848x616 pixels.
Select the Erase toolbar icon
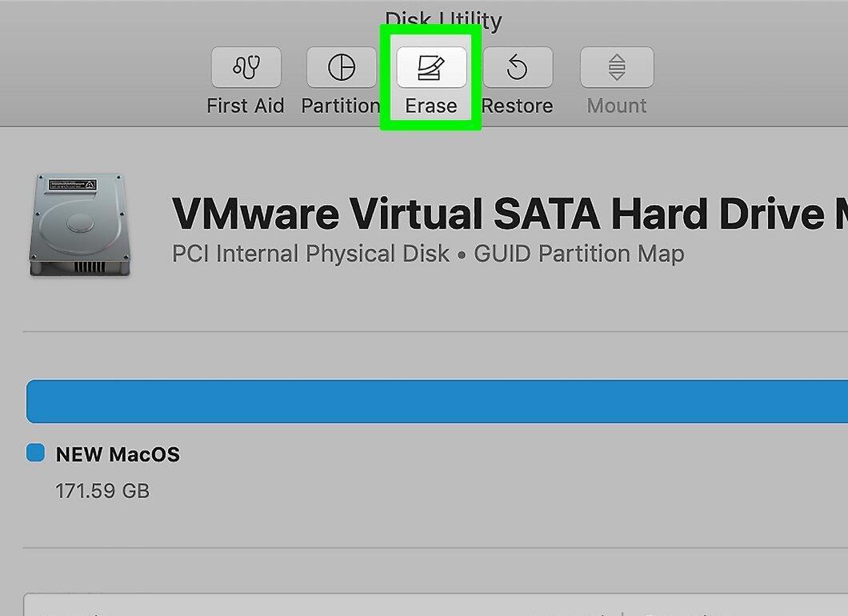coord(431,67)
